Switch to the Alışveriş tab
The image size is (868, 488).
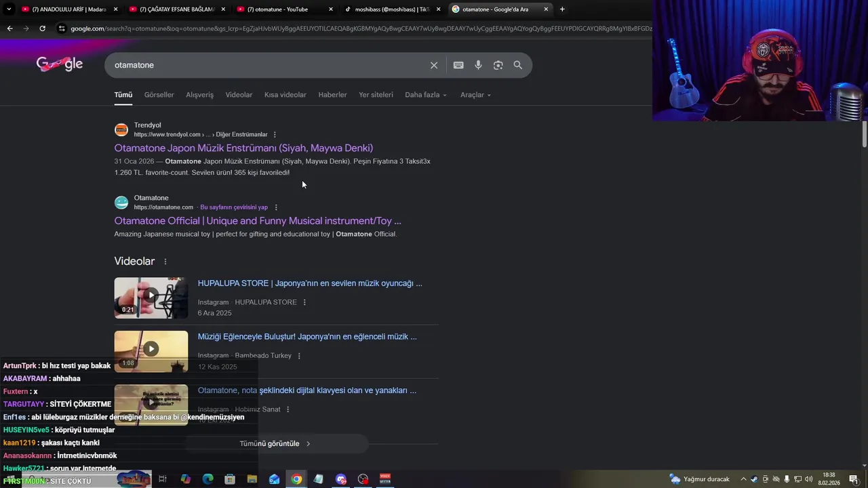click(199, 95)
